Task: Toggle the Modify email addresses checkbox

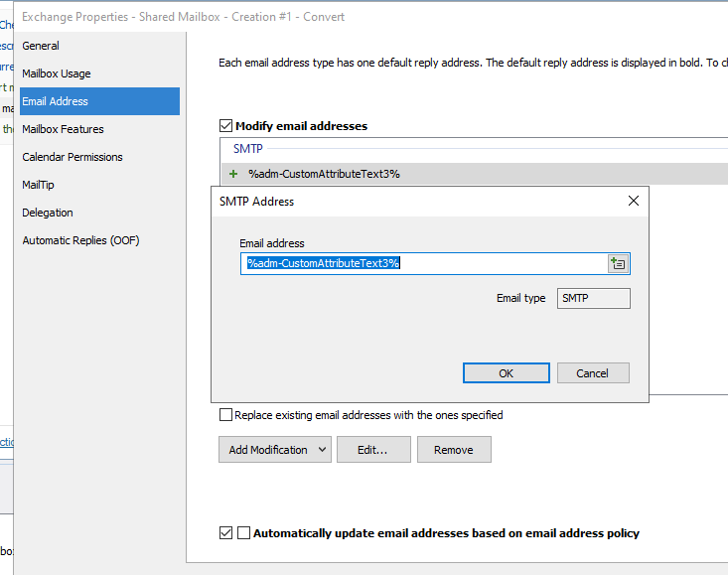Action: coord(225,126)
